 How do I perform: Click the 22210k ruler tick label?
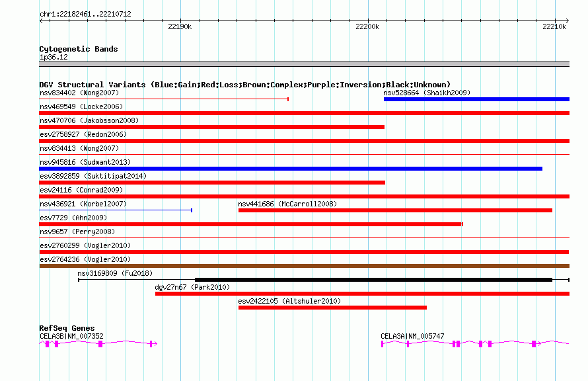[x=554, y=26]
